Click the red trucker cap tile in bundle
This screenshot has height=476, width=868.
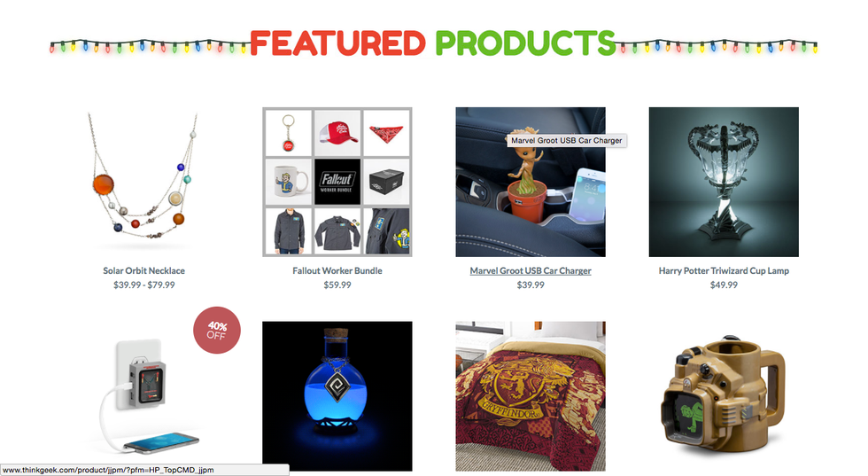coord(337,132)
